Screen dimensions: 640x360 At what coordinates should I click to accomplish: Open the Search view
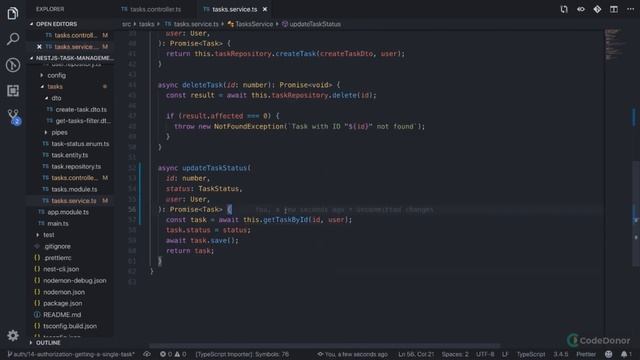pos(13,39)
